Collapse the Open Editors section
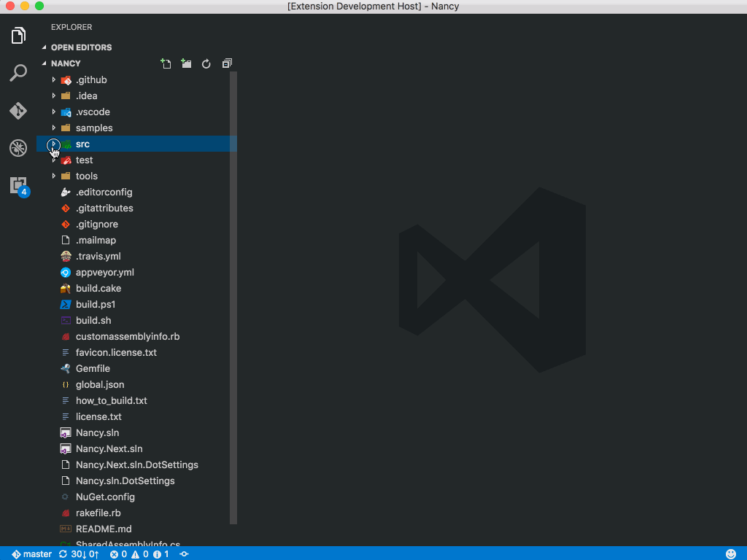Viewport: 747px width, 560px height. [44, 47]
